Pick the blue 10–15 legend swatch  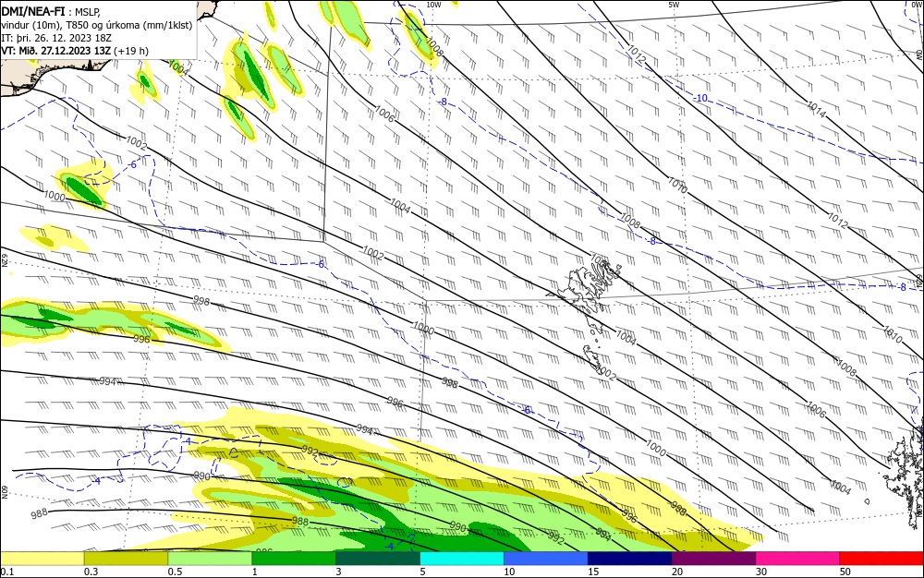[x=546, y=559]
